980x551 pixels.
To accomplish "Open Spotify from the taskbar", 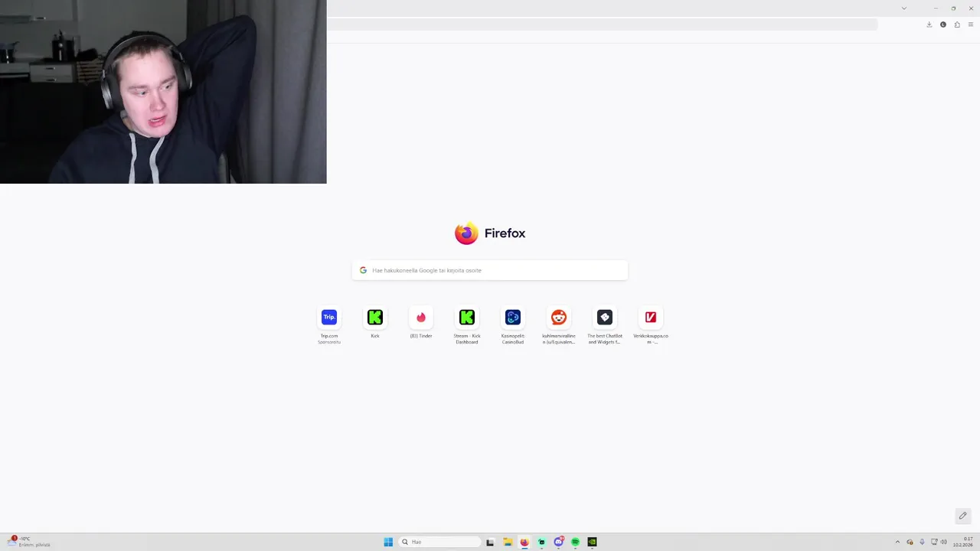I will pyautogui.click(x=575, y=542).
